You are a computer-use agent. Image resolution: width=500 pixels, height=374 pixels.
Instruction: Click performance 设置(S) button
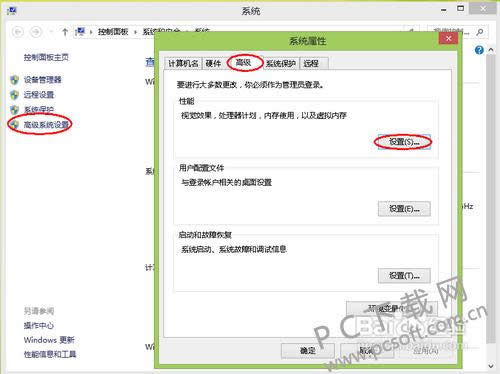click(x=404, y=142)
